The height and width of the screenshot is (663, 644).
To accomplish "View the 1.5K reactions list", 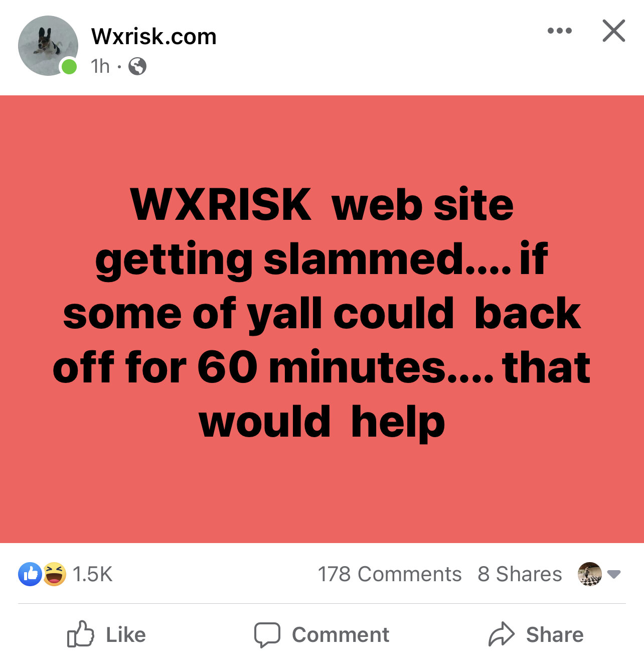I will coord(92,574).
